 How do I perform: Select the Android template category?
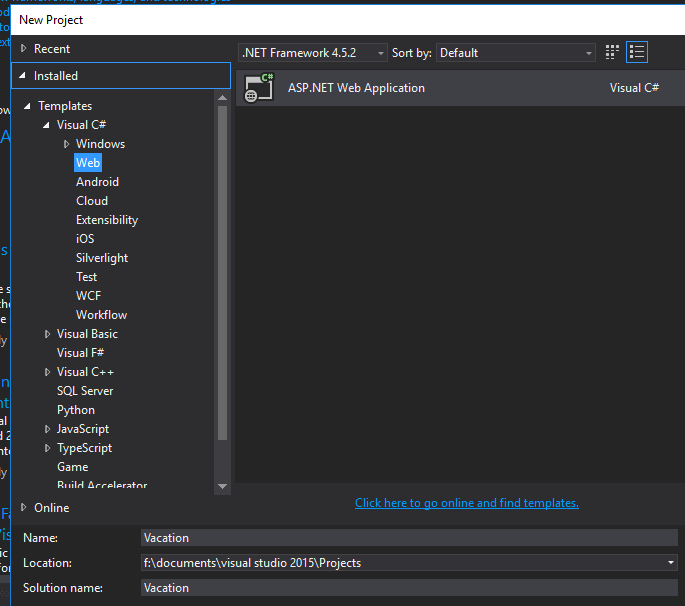[x=97, y=182]
